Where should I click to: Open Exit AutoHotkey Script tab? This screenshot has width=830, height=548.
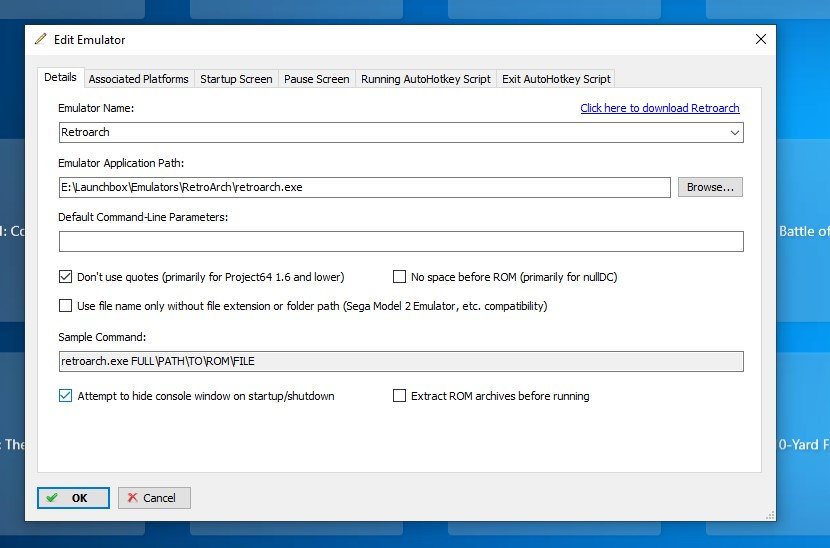556,79
